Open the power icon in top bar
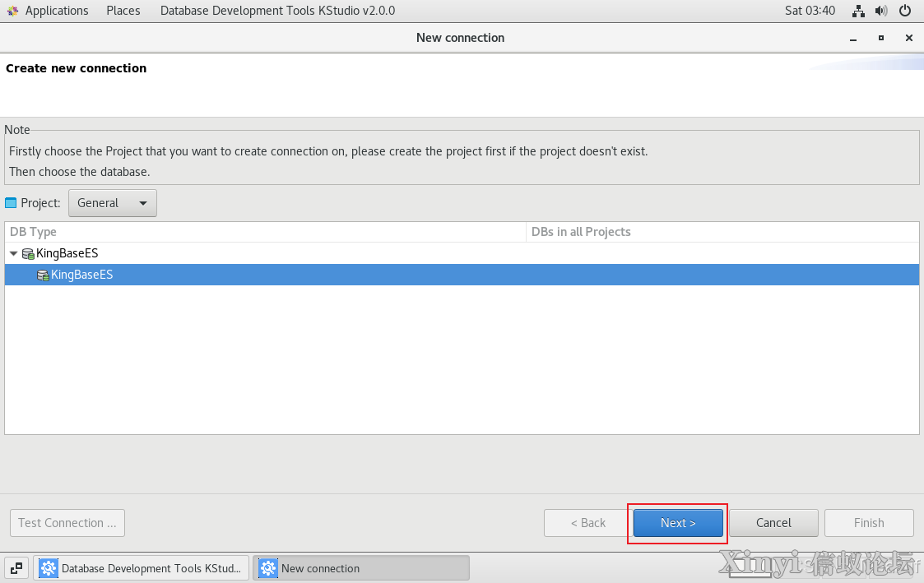This screenshot has height=583, width=924. coord(905,11)
